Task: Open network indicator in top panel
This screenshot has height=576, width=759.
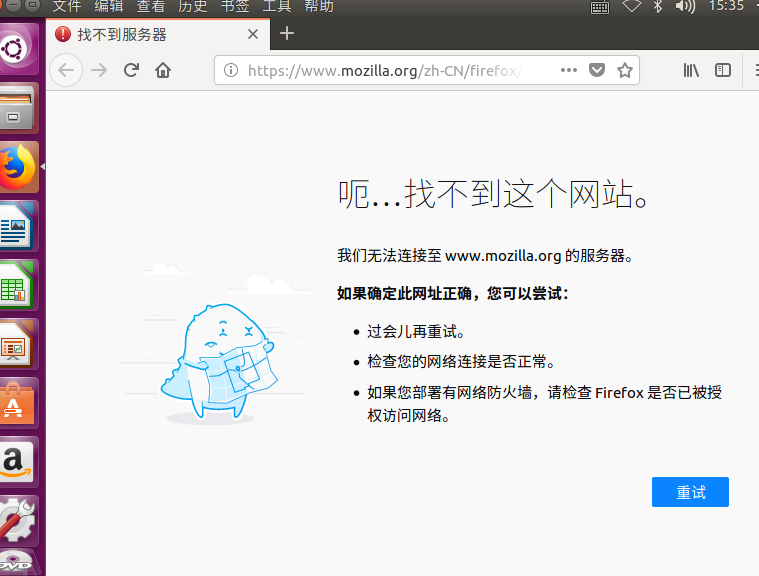Action: pyautogui.click(x=632, y=6)
